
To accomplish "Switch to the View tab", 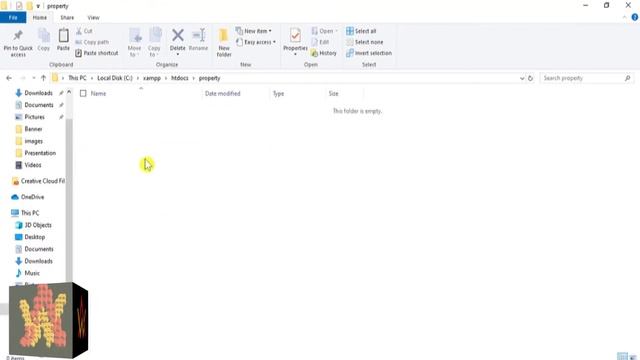I will (93, 18).
